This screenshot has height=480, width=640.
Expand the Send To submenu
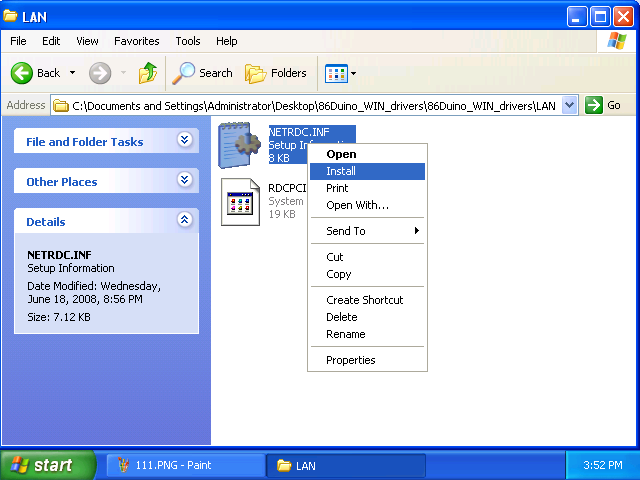tap(367, 231)
